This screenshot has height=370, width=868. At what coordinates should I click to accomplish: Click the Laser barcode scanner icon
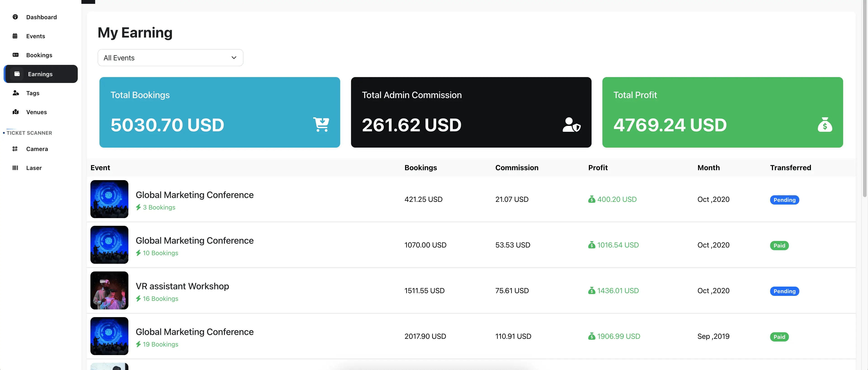[x=16, y=167]
